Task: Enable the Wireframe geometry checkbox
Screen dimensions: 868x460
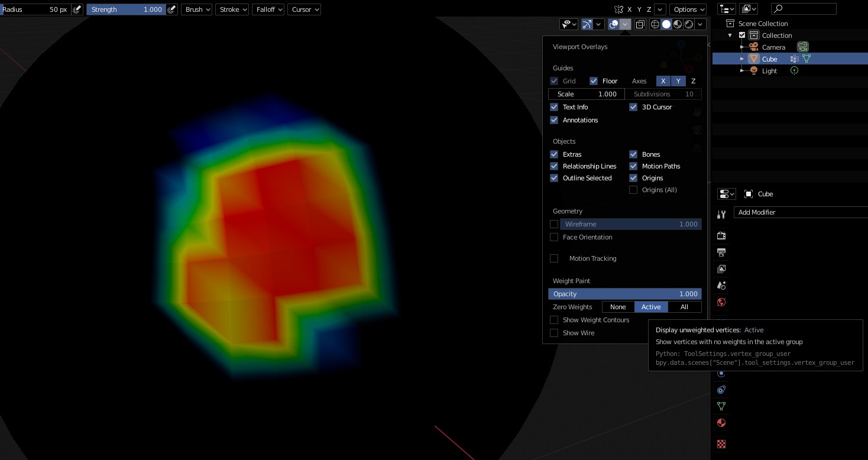Action: coord(554,224)
